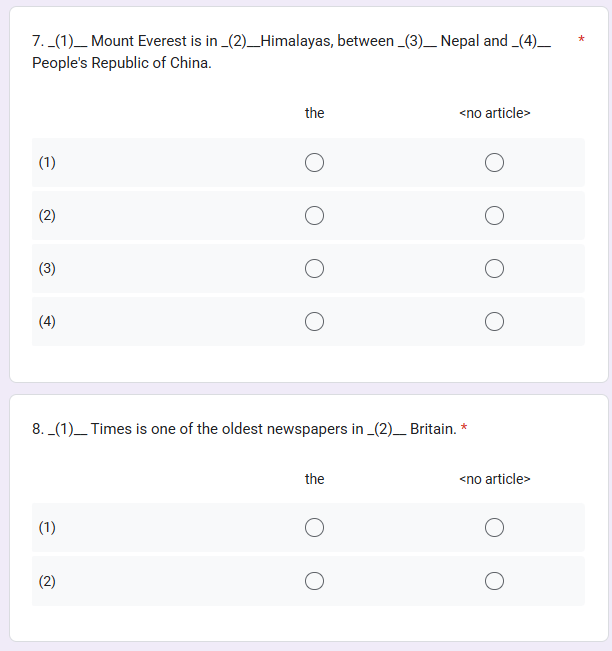
Task: Select 'the' for blank (1) Times question 8
Action: point(314,527)
